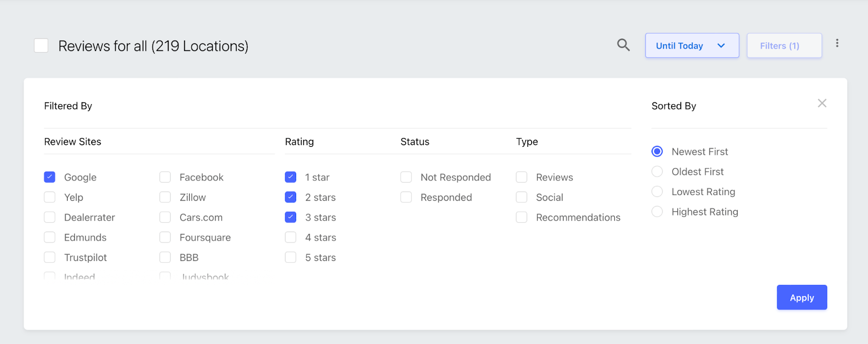Image resolution: width=868 pixels, height=344 pixels.
Task: Tick the Trustpilot checkbox
Action: click(x=50, y=257)
